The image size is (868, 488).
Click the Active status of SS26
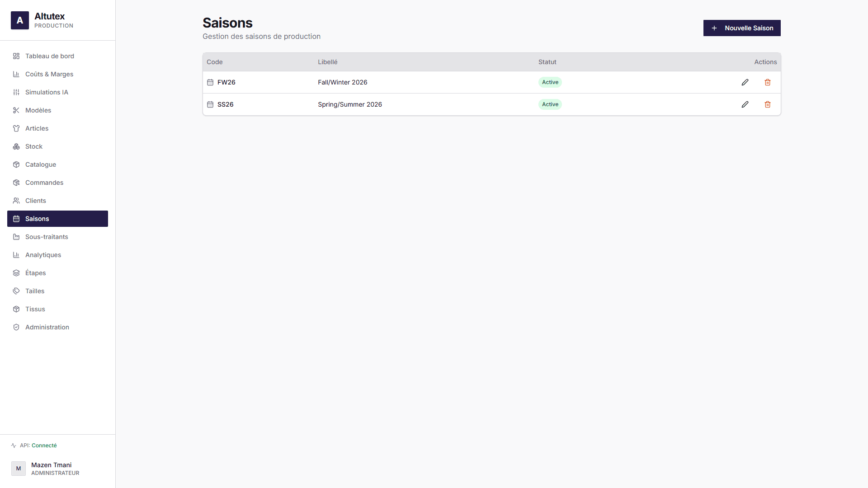tap(550, 104)
